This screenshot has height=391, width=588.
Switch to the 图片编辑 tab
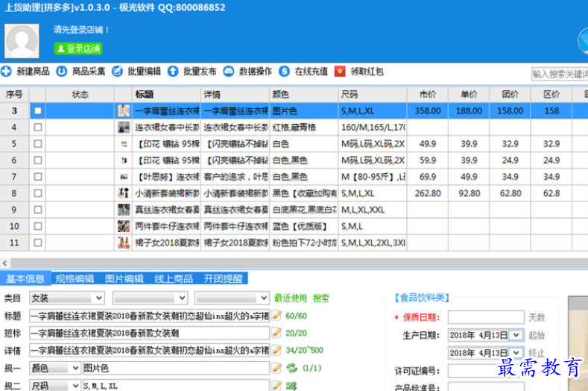click(x=124, y=278)
